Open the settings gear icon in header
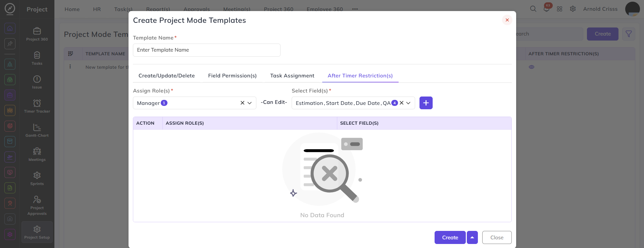Viewport: 644px width, 248px height. pyautogui.click(x=573, y=9)
